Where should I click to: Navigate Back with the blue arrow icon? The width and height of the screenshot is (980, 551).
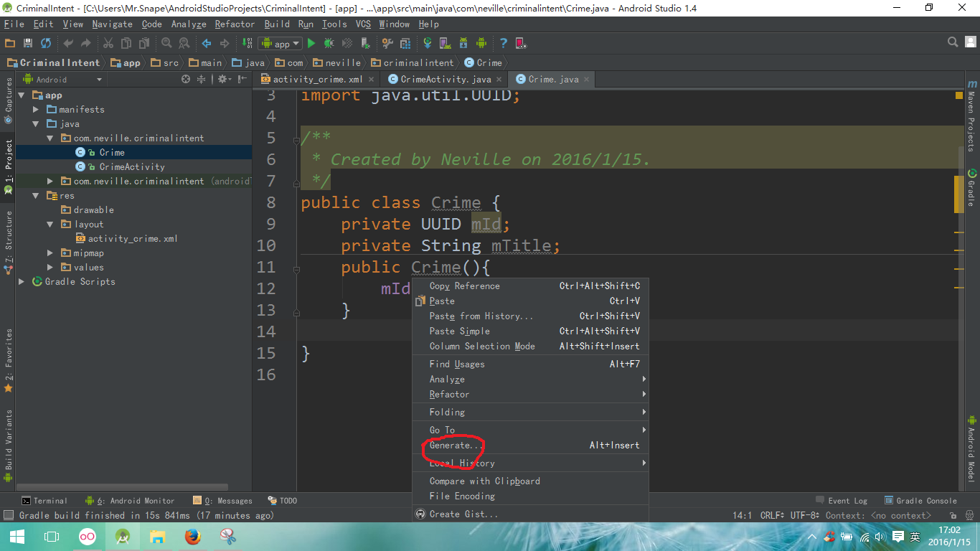click(x=207, y=44)
